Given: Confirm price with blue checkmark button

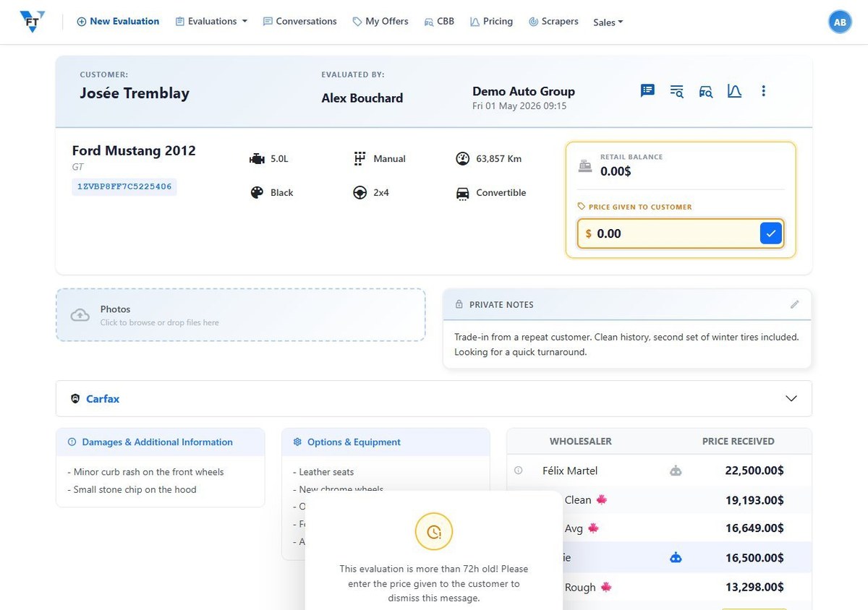Looking at the screenshot, I should [x=770, y=233].
